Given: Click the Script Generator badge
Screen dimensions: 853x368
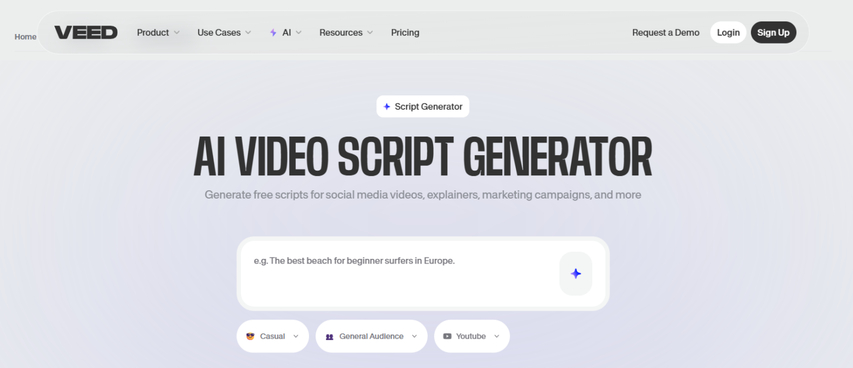Looking at the screenshot, I should [423, 107].
